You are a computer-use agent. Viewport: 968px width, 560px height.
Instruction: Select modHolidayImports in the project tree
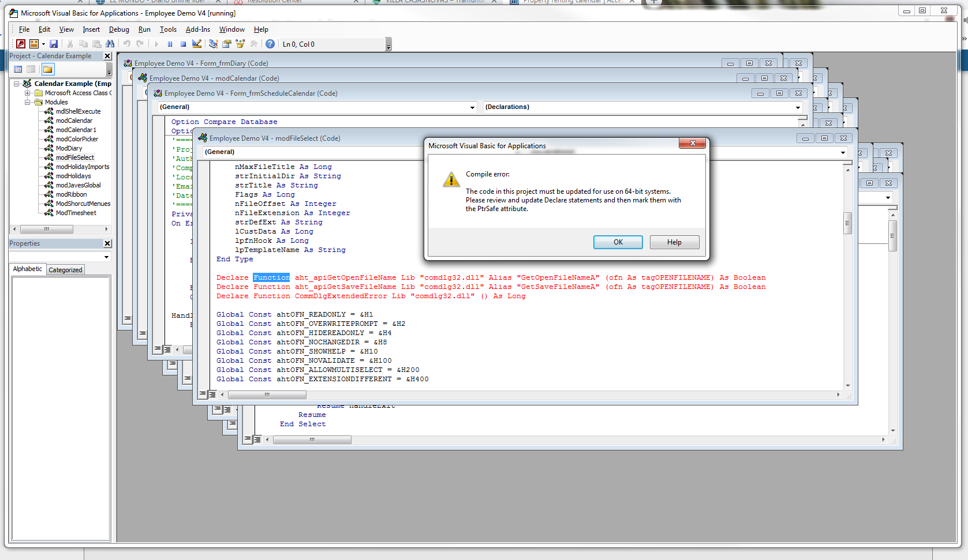[82, 167]
